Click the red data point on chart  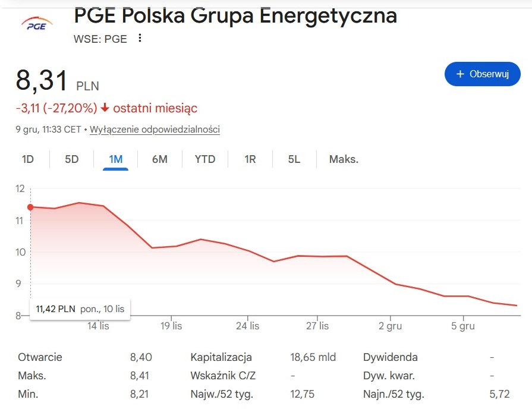click(x=30, y=207)
